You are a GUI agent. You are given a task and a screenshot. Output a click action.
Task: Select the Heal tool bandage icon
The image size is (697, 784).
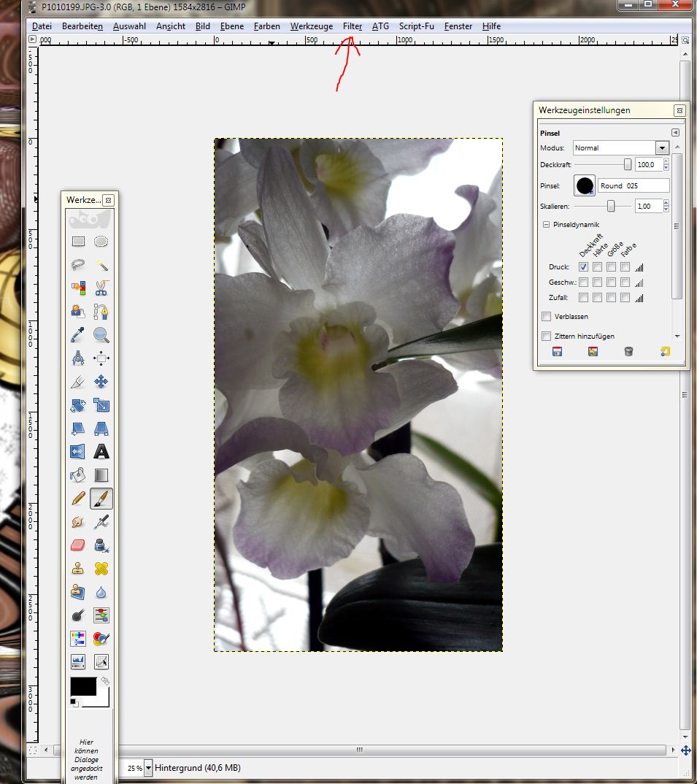click(x=101, y=569)
